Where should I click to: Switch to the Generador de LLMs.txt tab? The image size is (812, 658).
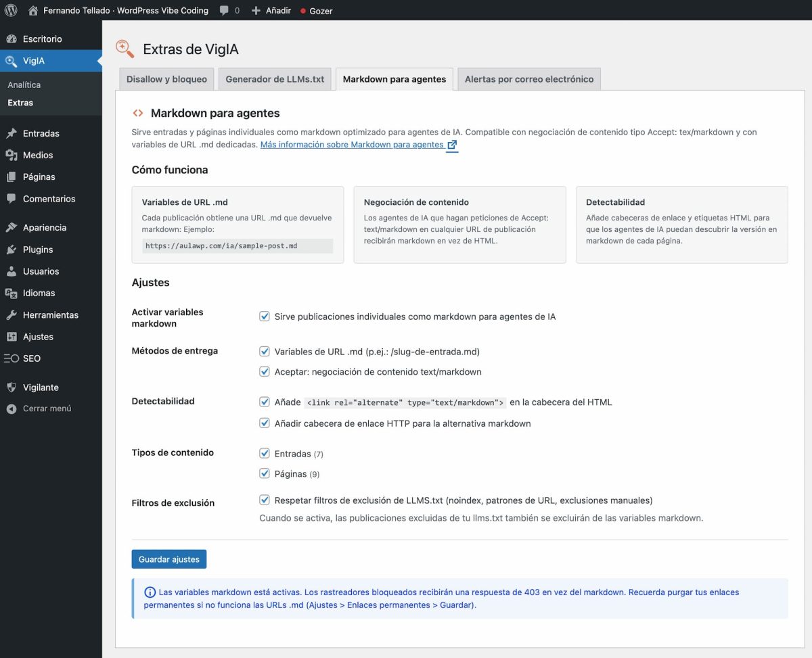(x=275, y=78)
